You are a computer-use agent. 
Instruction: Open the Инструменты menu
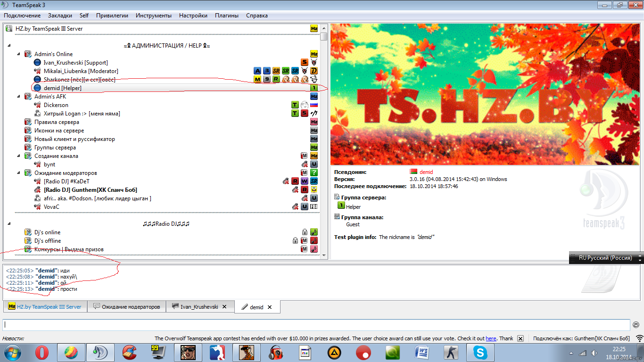click(x=154, y=16)
